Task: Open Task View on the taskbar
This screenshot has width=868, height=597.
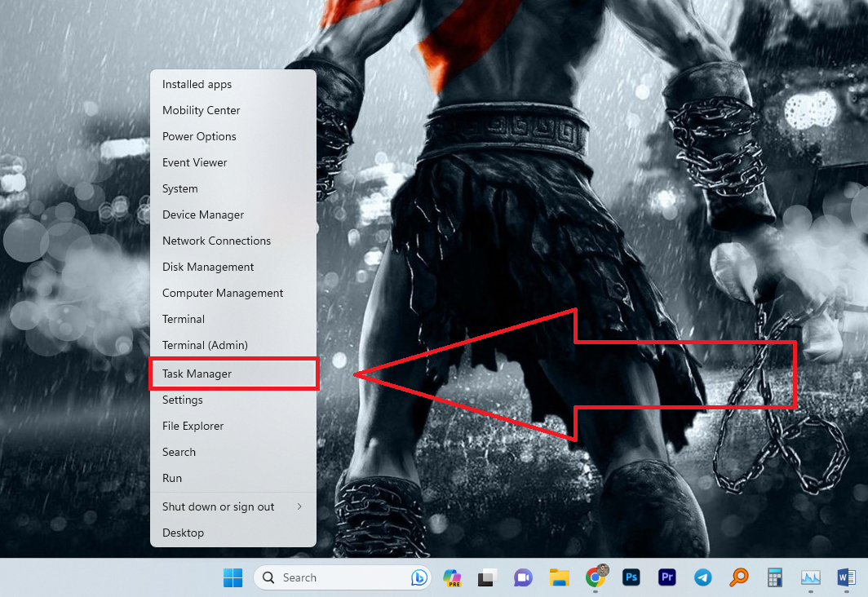Action: pos(487,577)
